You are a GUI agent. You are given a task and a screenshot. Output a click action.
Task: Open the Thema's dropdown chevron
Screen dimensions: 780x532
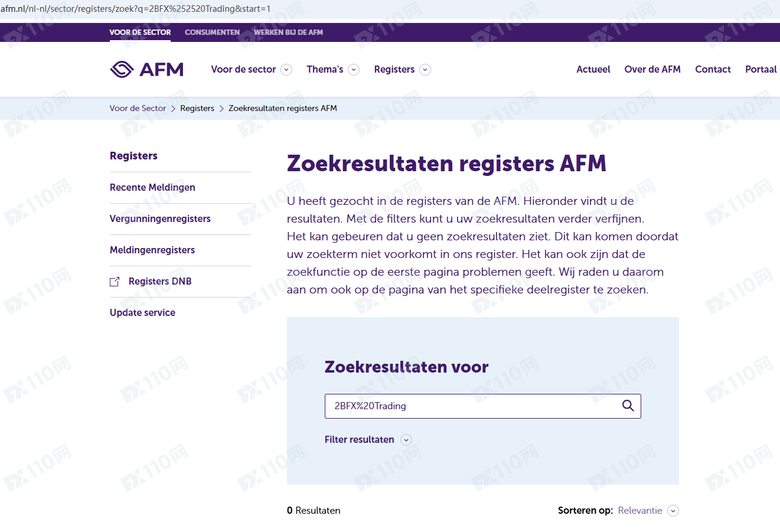(354, 70)
